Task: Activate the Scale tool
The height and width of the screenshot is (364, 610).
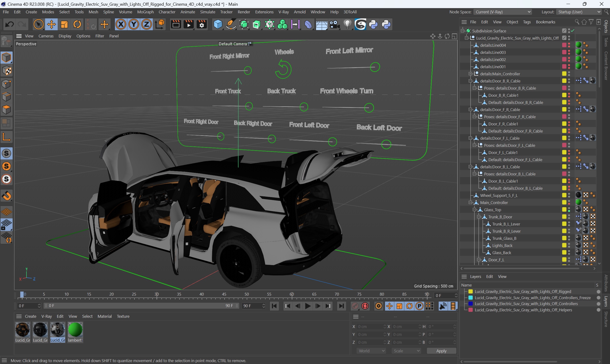Action: click(64, 24)
